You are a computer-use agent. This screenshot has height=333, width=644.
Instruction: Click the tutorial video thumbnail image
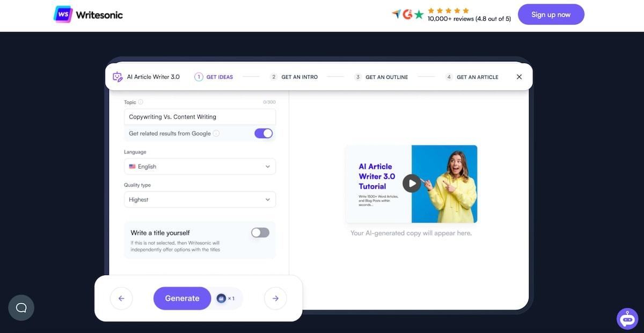(x=411, y=184)
